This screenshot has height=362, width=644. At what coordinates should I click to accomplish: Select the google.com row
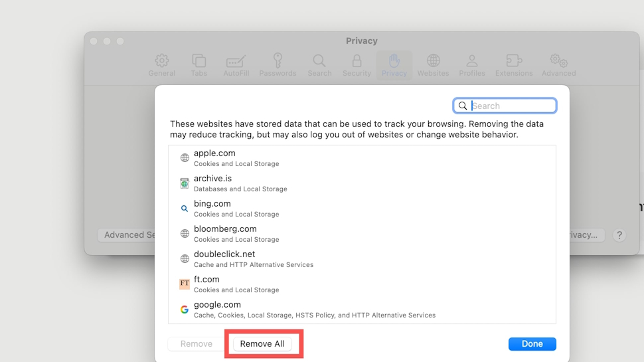pos(362,310)
